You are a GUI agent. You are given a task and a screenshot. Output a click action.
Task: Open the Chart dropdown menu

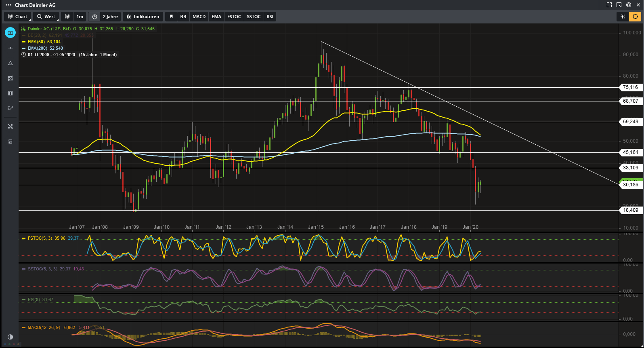coord(17,17)
